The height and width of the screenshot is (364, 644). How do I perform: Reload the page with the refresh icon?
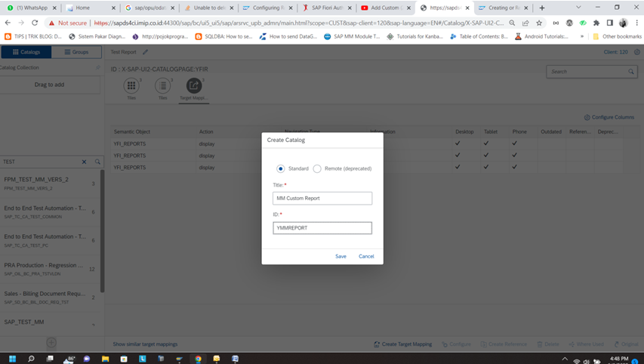(x=35, y=23)
